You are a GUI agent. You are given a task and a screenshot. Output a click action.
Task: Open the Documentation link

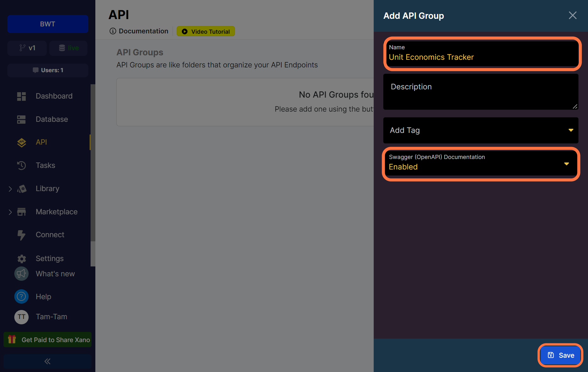pos(139,31)
